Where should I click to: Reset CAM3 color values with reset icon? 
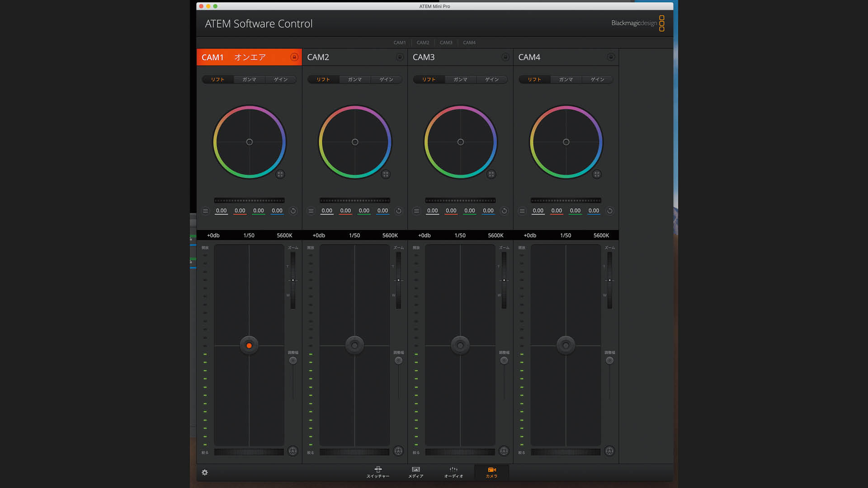click(504, 211)
